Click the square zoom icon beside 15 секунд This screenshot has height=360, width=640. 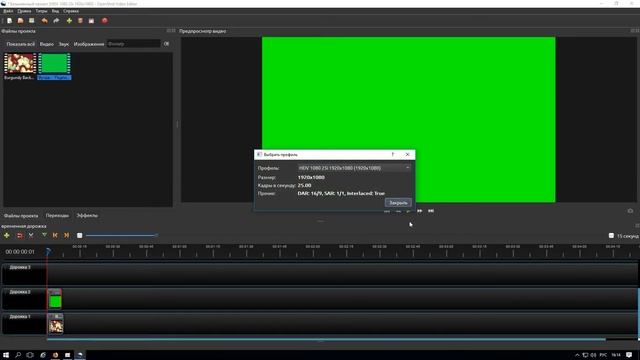point(611,236)
